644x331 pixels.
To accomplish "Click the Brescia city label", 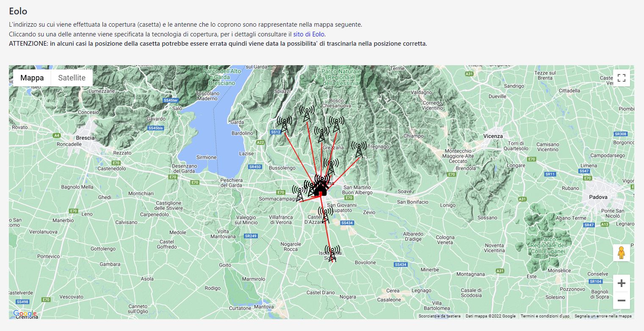I will [85, 138].
